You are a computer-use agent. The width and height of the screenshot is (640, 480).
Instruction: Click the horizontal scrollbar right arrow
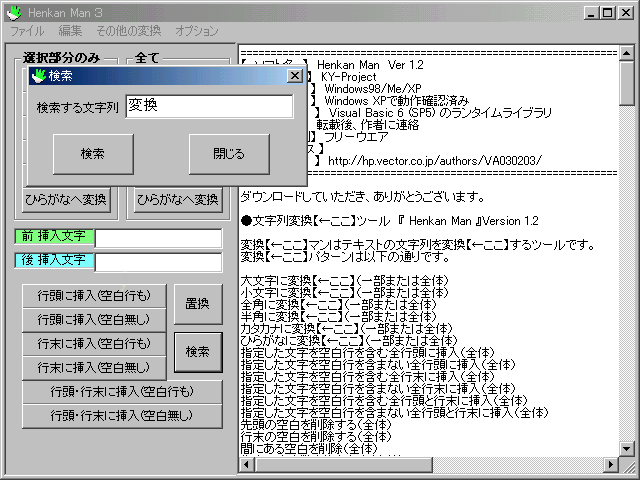tap(611, 464)
